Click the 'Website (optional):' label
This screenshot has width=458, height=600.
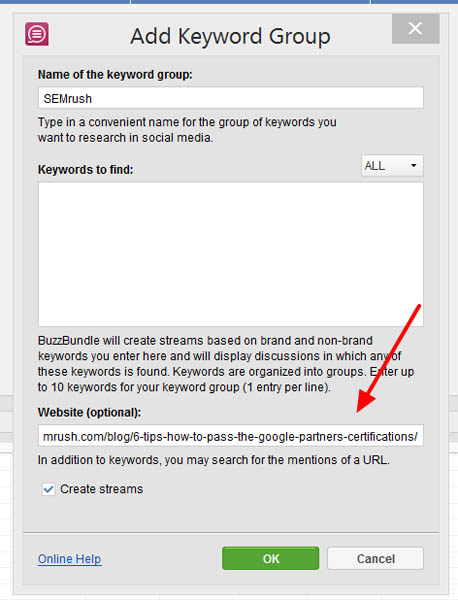coord(89,412)
